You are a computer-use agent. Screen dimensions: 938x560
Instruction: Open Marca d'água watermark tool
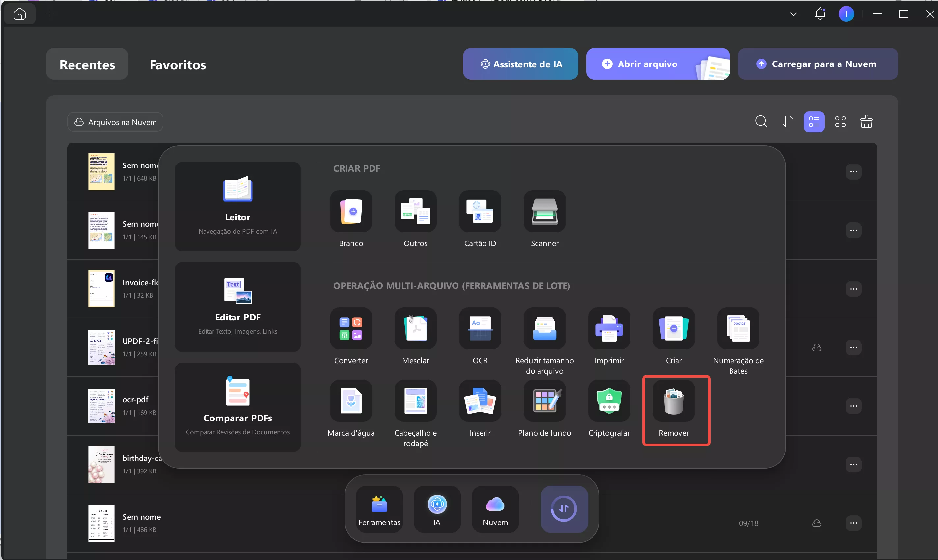click(351, 401)
